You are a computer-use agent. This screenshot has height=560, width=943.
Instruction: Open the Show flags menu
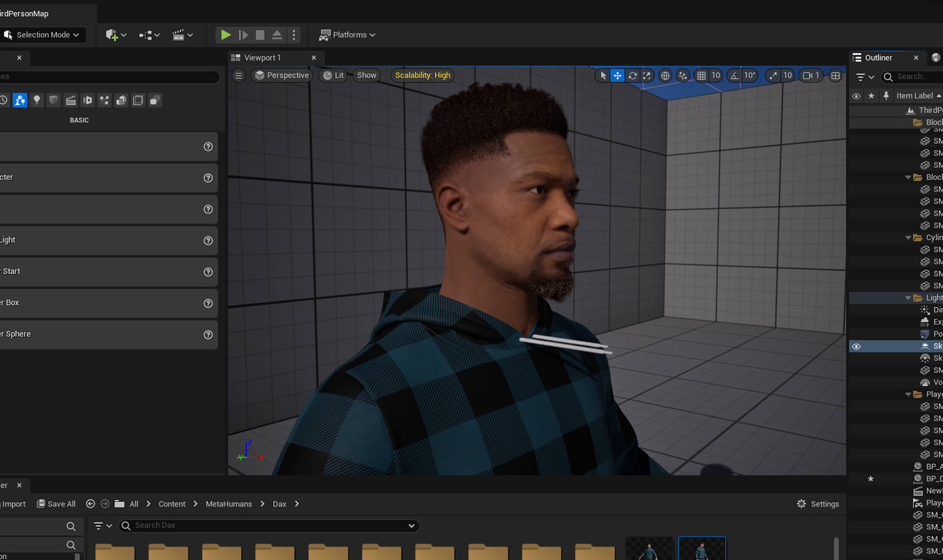tap(367, 76)
